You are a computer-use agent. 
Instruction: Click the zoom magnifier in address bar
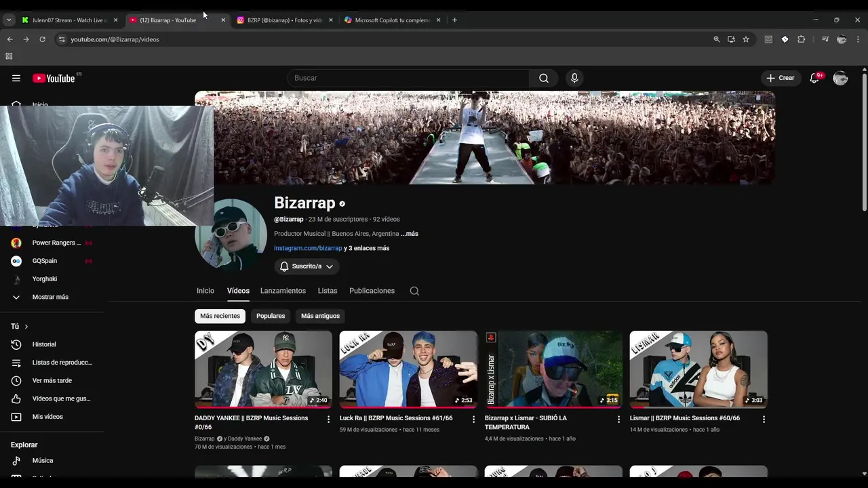tap(717, 39)
